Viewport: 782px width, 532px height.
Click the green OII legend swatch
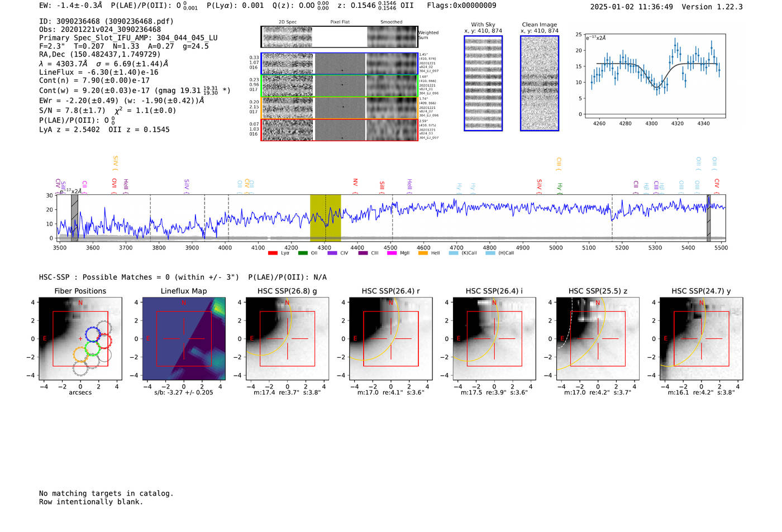[303, 253]
